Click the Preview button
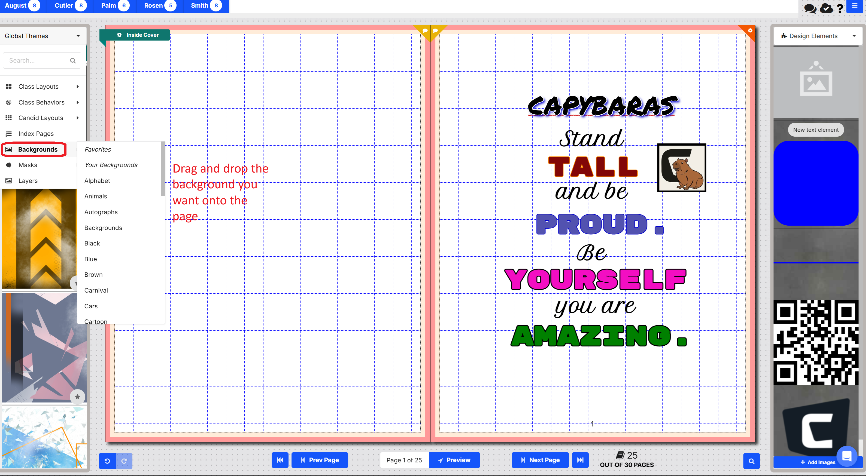Image resolution: width=868 pixels, height=476 pixels. tap(454, 460)
